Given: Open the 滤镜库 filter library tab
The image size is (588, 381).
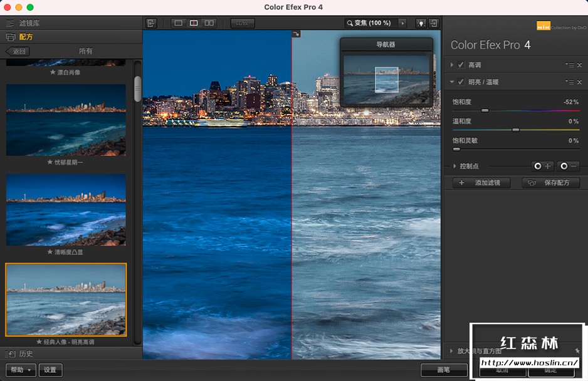Looking at the screenshot, I should 29,23.
